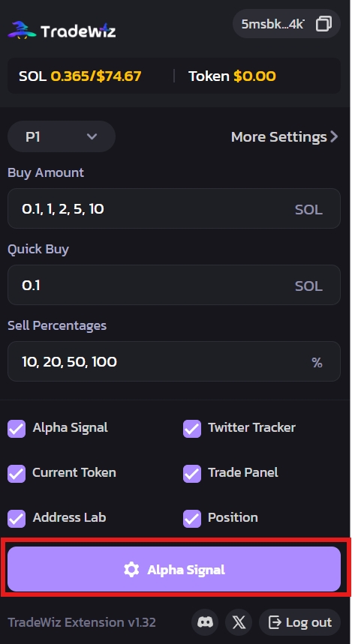The width and height of the screenshot is (352, 644).
Task: Click the wallet address 5msbk...4k pill
Action: [x=287, y=24]
